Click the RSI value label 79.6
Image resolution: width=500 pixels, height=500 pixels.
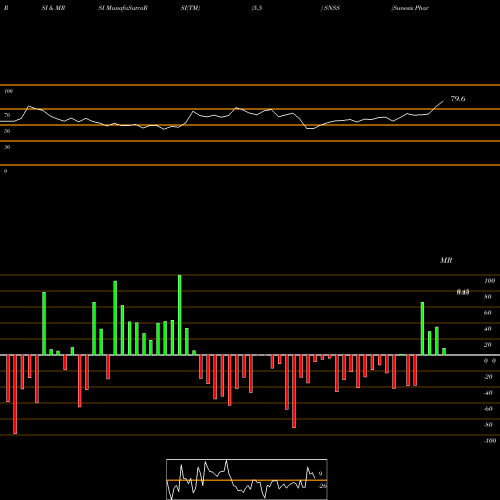pos(458,99)
